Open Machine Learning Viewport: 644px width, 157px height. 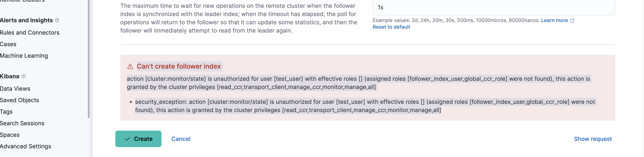[24, 55]
